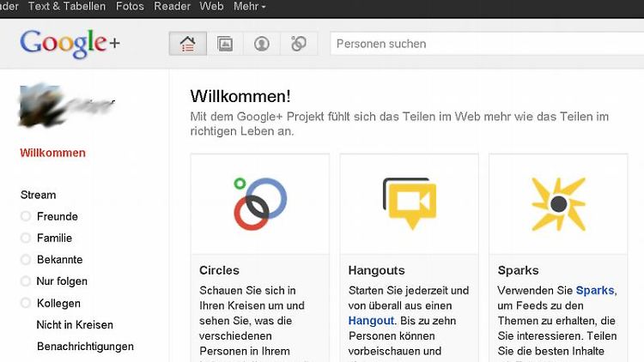This screenshot has width=644, height=362.
Task: Click the Sparks heading
Action: 519,270
